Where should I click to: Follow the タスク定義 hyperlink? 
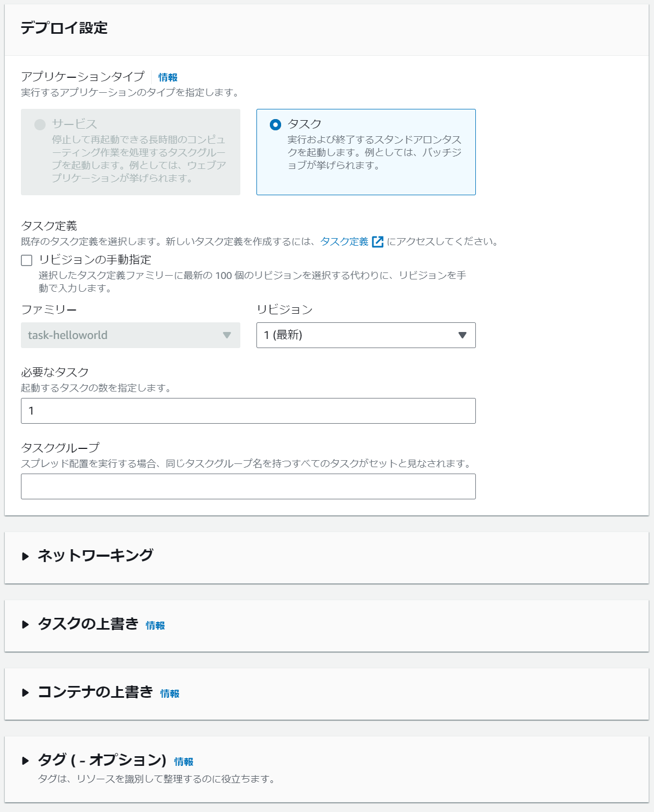tap(344, 241)
